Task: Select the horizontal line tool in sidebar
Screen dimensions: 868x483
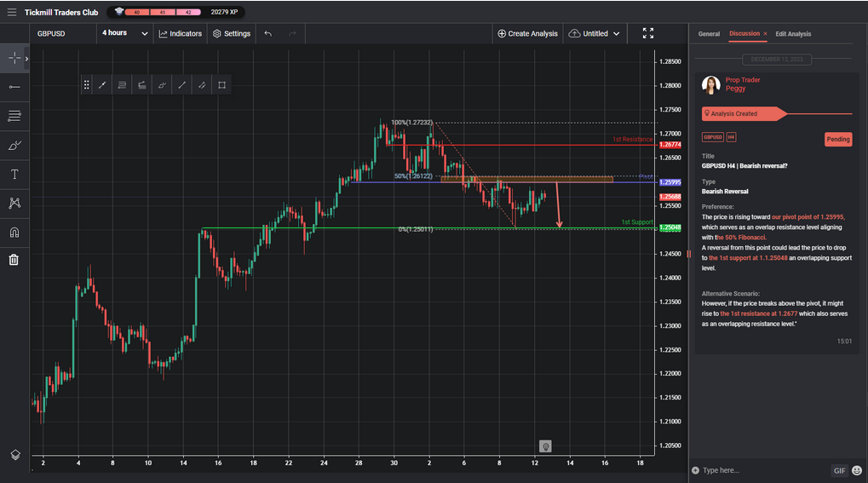Action: click(x=14, y=87)
